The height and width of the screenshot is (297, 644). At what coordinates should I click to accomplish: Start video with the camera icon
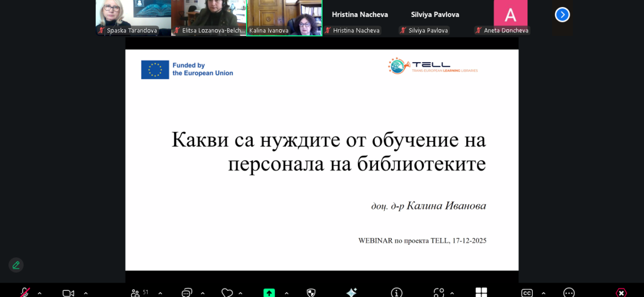(68, 293)
